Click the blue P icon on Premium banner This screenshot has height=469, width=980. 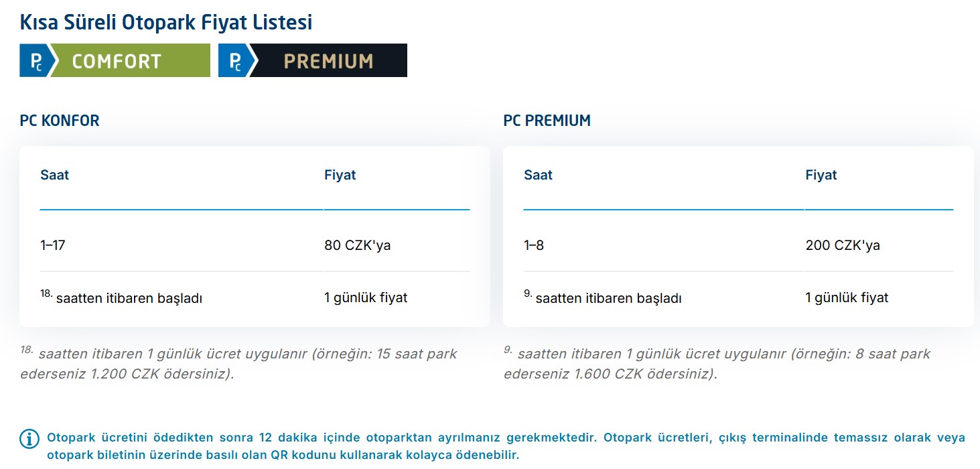234,61
